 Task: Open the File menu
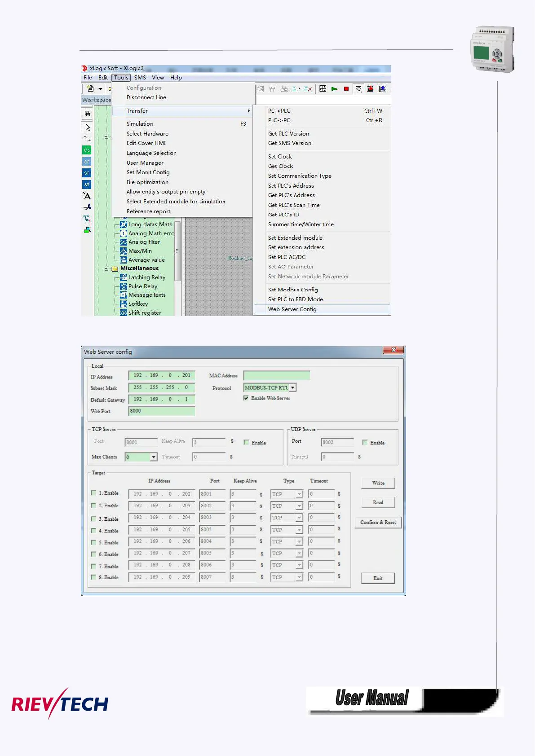tap(88, 78)
